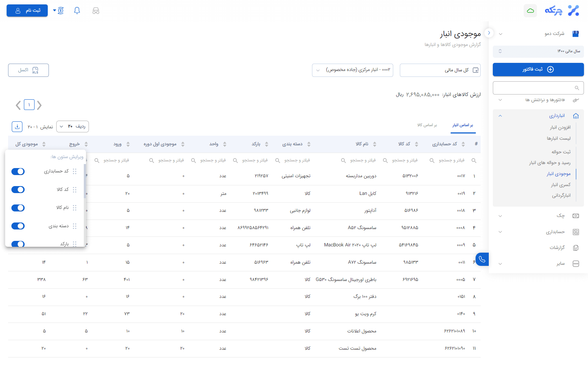The image size is (588, 374).
Task: Open the کل سال مالی date dropdown
Action: (440, 70)
